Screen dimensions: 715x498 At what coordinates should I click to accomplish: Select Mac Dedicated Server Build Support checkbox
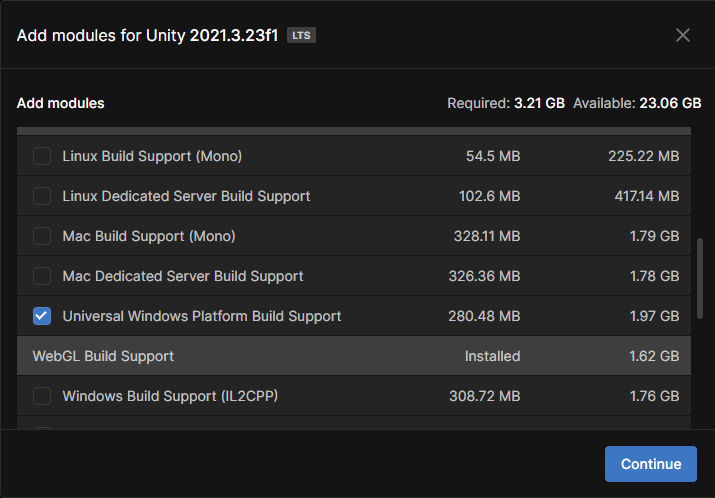point(42,276)
